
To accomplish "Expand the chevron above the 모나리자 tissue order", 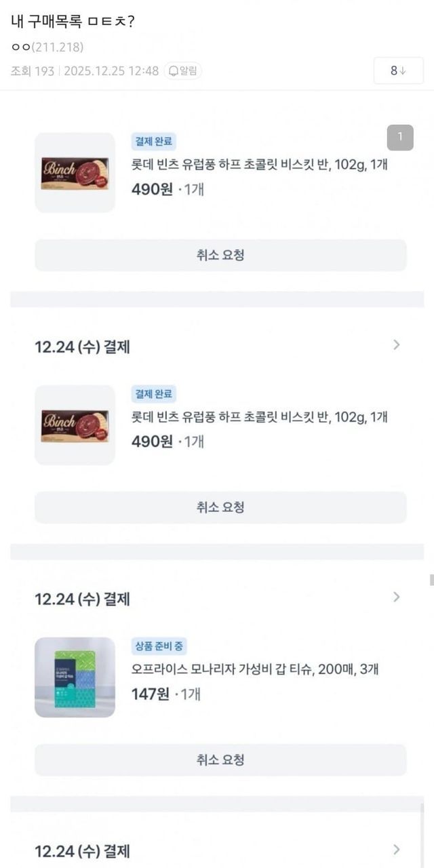I will click(x=397, y=597).
